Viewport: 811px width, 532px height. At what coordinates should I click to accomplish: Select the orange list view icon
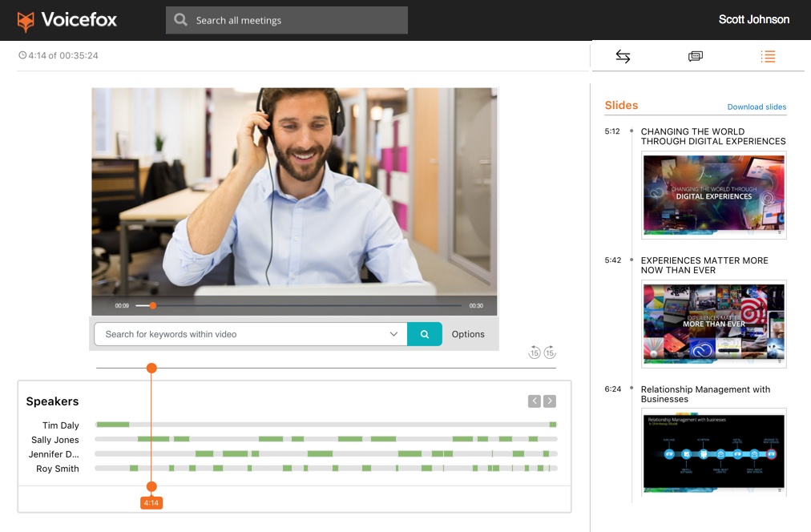[768, 56]
